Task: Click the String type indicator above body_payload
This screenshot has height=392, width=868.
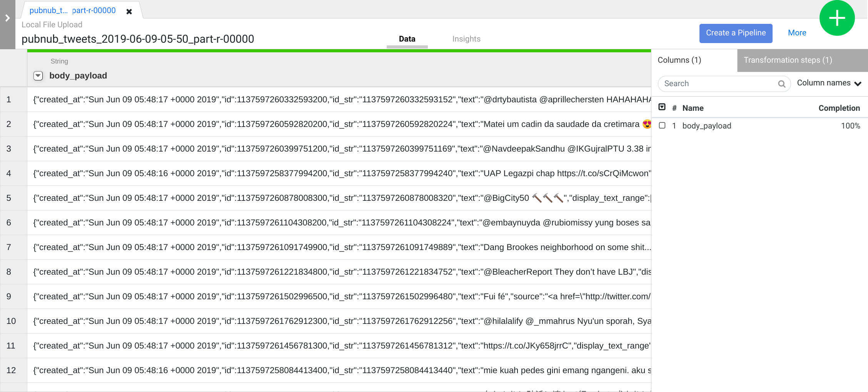Action: coord(59,61)
